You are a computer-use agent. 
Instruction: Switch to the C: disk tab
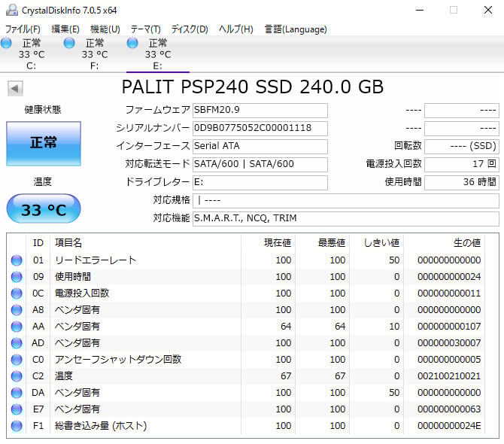[x=31, y=55]
